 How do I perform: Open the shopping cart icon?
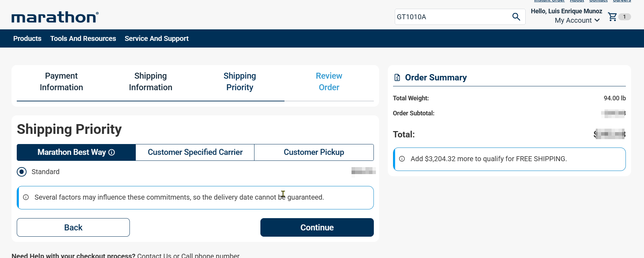pos(612,17)
